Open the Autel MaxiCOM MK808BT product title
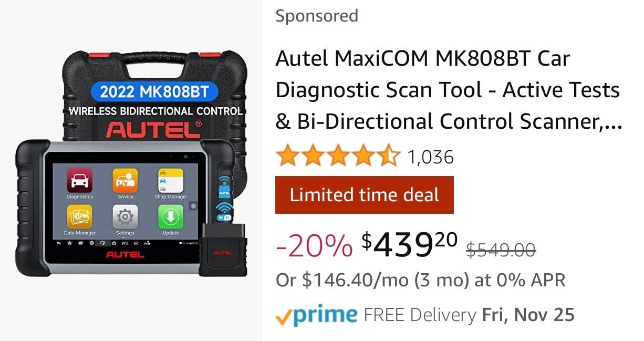The height and width of the screenshot is (341, 644). click(449, 90)
